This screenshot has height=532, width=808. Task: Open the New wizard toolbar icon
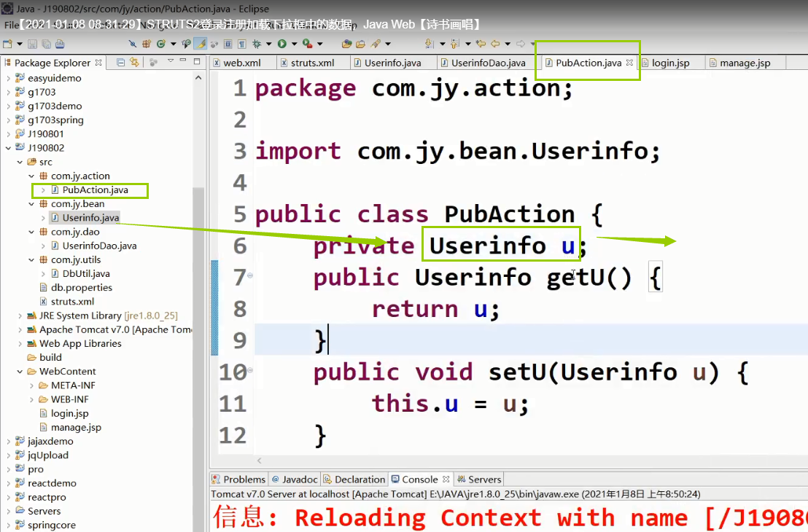(x=8, y=44)
